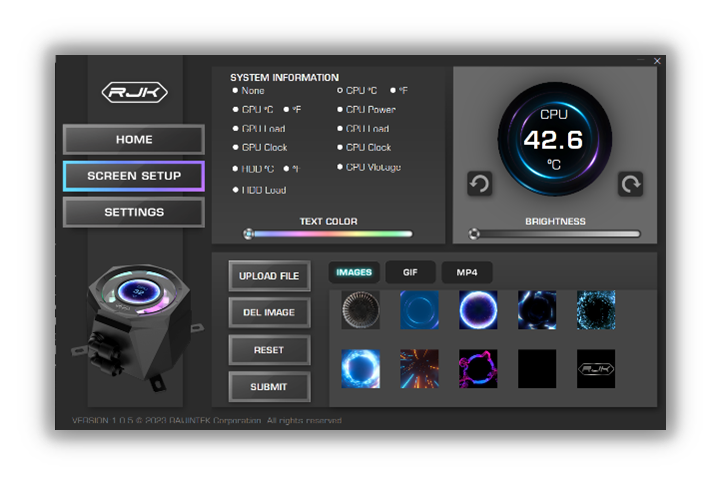721x485 pixels.
Task: Select the gray turbine fan image thumbnail
Action: coord(360,310)
